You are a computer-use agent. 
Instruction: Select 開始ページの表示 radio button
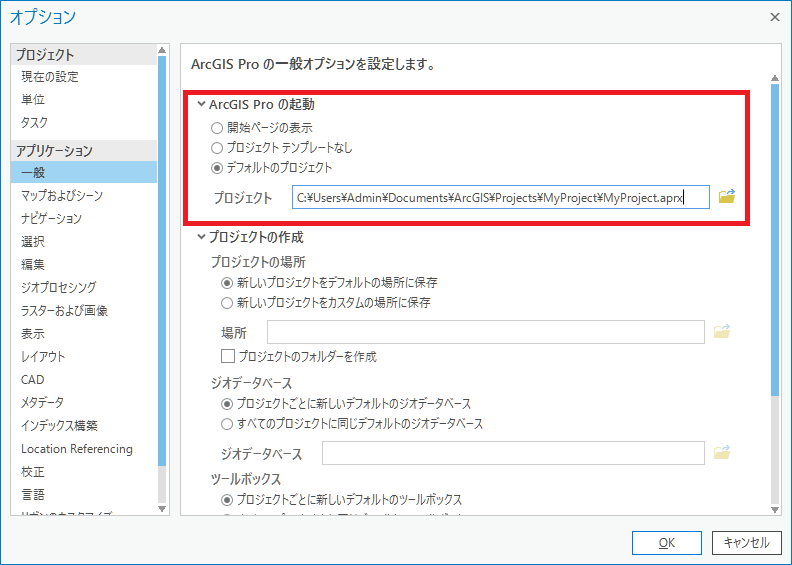217,128
